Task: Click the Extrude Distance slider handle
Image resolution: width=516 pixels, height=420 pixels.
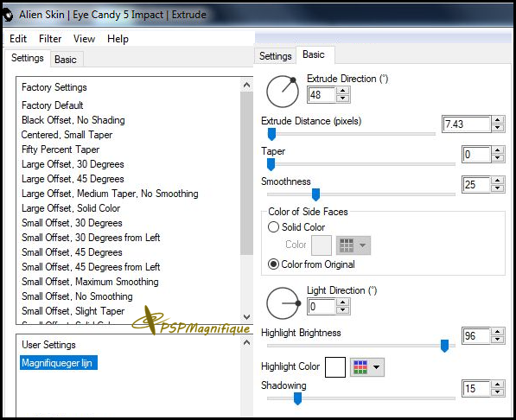Action: click(x=271, y=134)
